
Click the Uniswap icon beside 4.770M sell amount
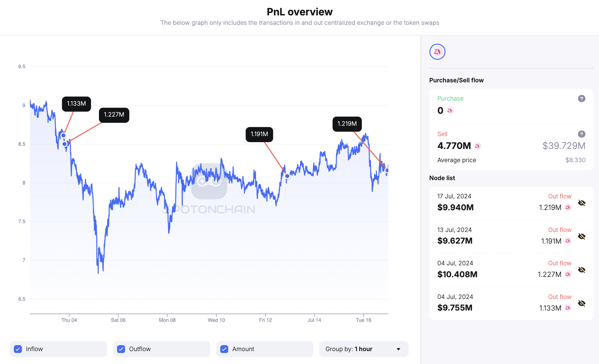(477, 146)
